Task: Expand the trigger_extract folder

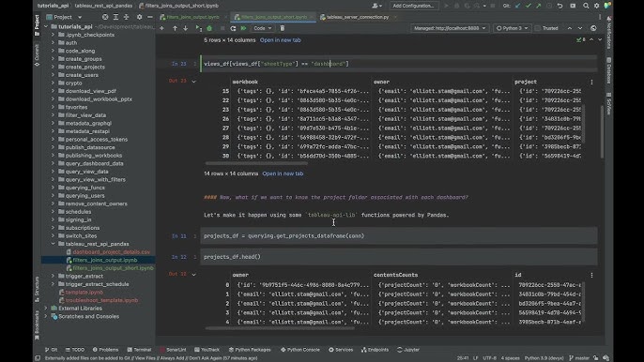Action: [x=53, y=277]
